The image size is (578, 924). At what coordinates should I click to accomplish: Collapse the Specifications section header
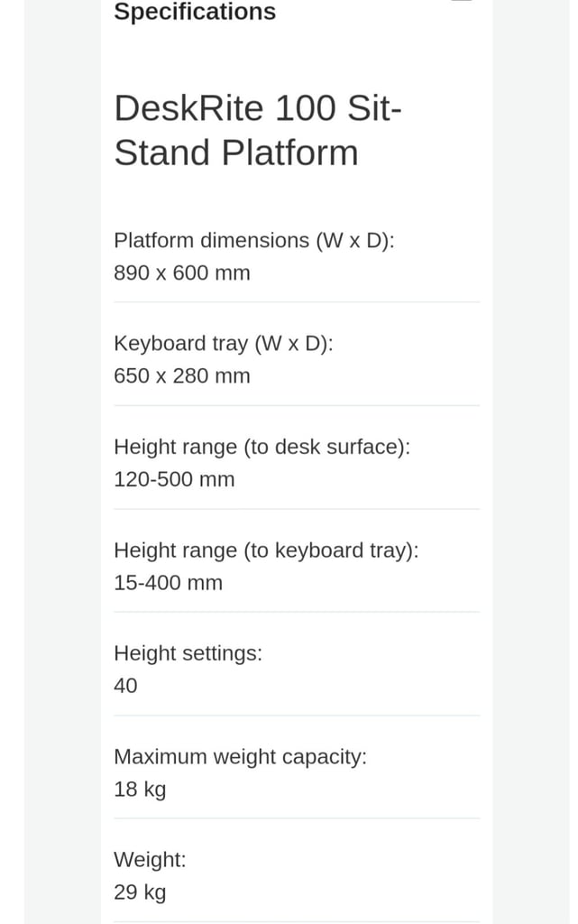point(195,12)
